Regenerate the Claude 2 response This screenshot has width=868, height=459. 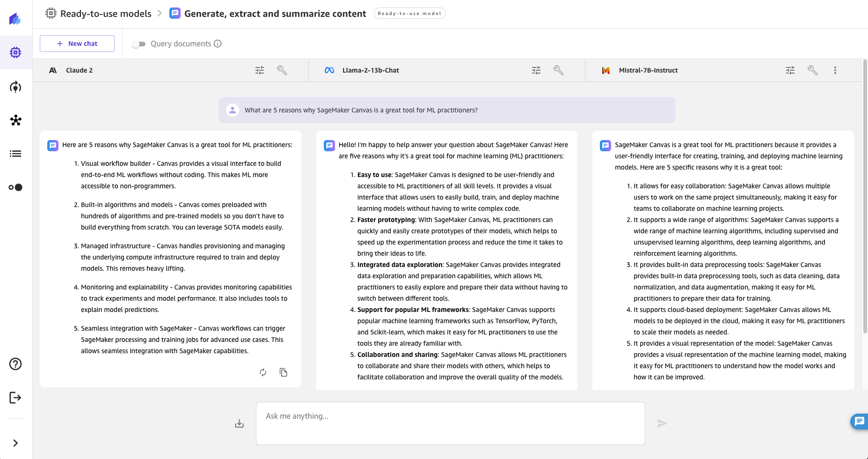point(263,372)
